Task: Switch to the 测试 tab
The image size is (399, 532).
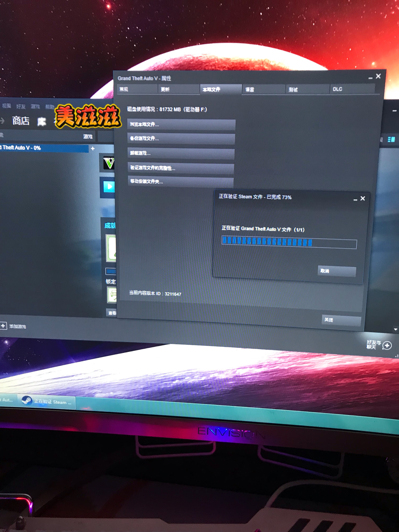Action: pos(307,89)
